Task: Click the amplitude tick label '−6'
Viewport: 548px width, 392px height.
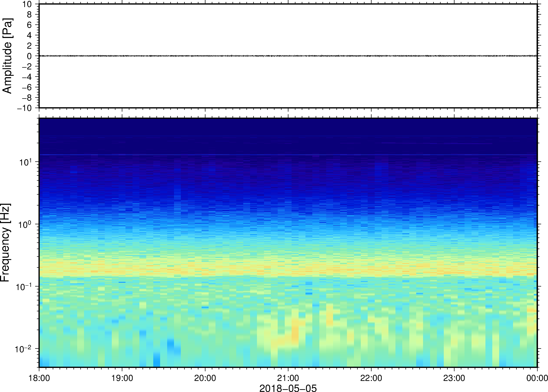Action: 27,87
